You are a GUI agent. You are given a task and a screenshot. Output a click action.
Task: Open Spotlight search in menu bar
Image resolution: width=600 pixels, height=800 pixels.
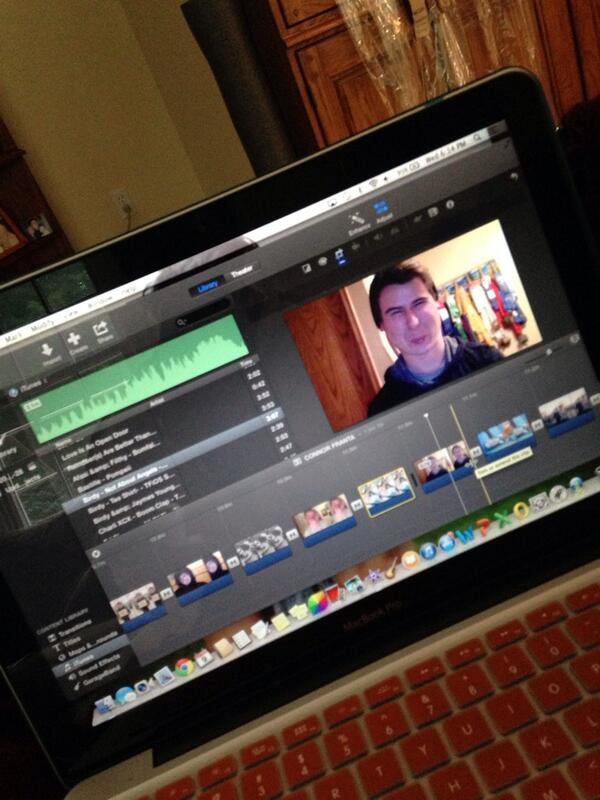coord(478,138)
